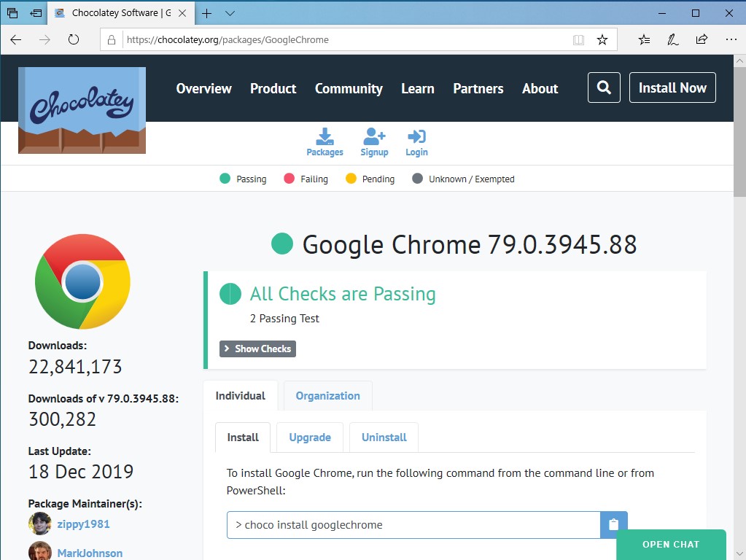
Task: Switch to the Organization tab
Action: coord(327,395)
